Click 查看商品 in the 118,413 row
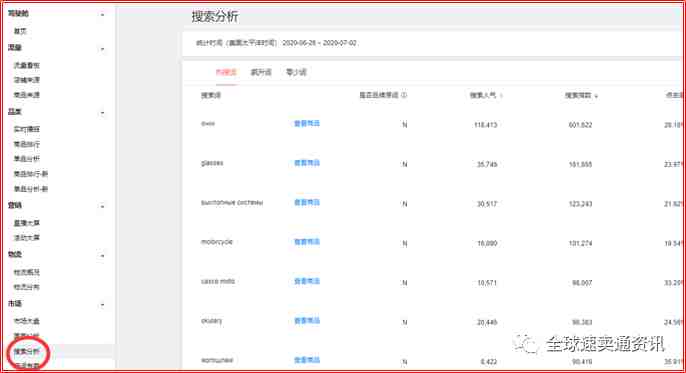Image resolution: width=686 pixels, height=373 pixels. pyautogui.click(x=307, y=124)
